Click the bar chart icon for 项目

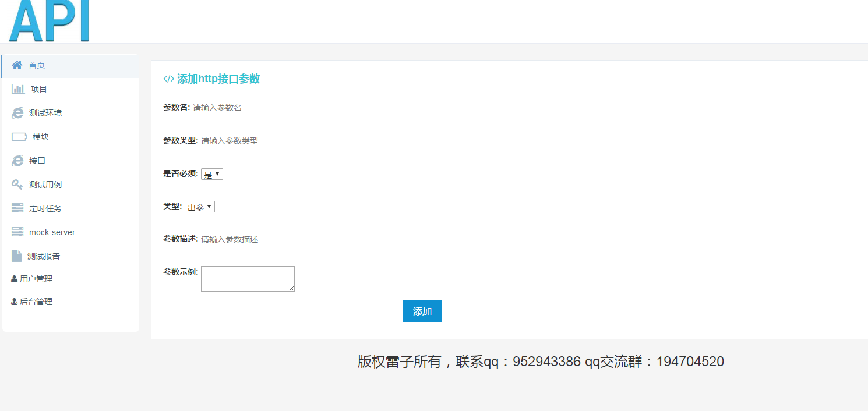(18, 89)
